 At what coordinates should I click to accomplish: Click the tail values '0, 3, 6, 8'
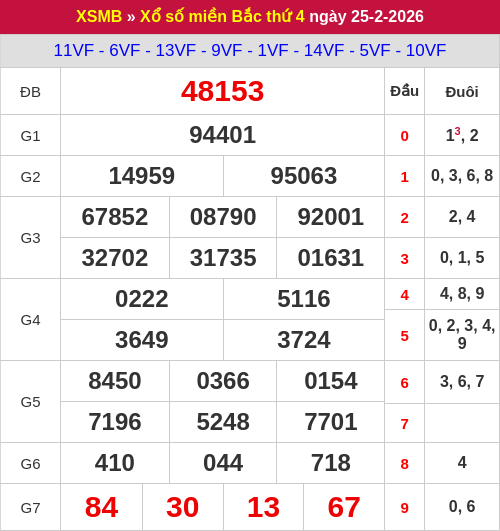[x=462, y=175]
